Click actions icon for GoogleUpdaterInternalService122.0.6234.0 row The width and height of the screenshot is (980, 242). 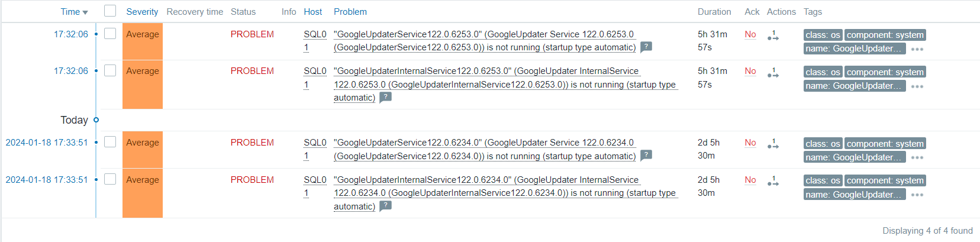click(773, 181)
